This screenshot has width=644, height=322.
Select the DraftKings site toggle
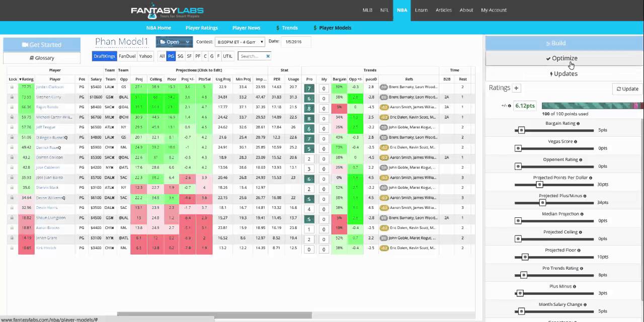pyautogui.click(x=105, y=56)
